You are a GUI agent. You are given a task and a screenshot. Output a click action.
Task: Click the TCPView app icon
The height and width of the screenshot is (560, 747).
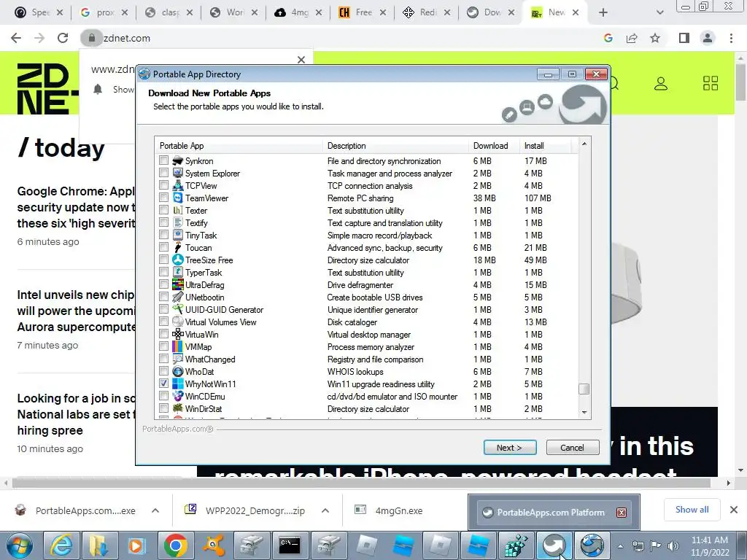point(178,186)
